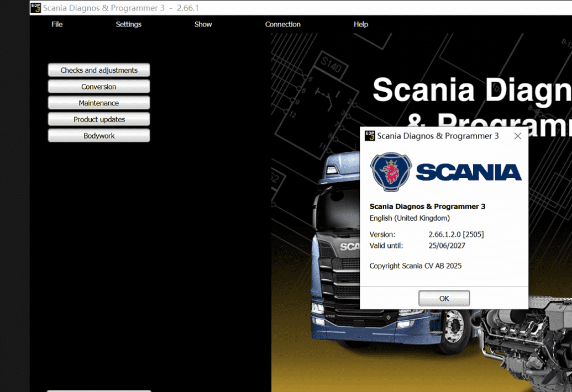Open the Help menu
This screenshot has width=572, height=392.
point(361,24)
